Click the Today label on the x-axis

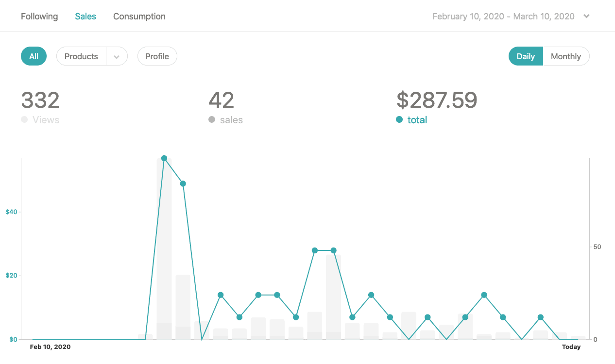point(571,347)
